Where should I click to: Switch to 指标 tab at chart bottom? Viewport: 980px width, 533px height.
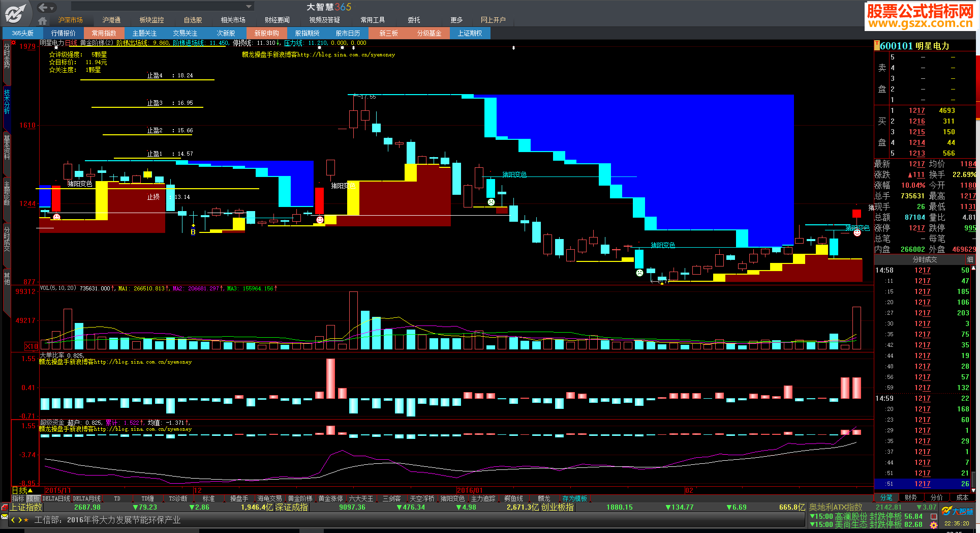(18, 498)
